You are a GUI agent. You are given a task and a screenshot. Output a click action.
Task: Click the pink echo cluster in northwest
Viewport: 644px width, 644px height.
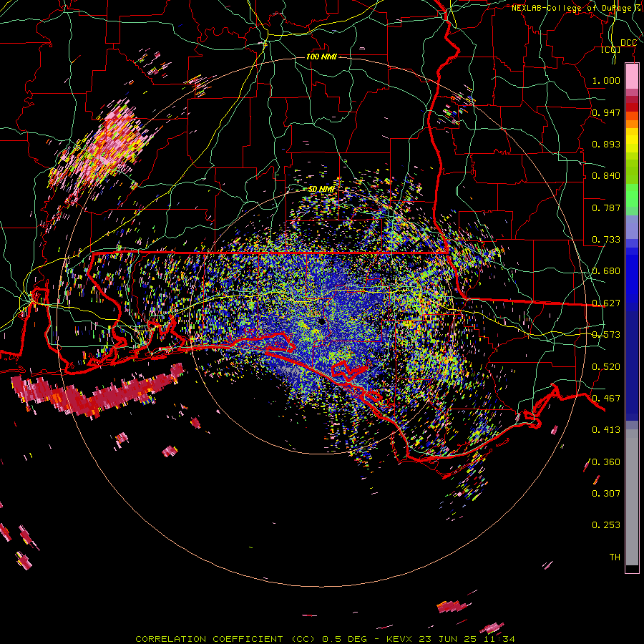tap(104, 148)
